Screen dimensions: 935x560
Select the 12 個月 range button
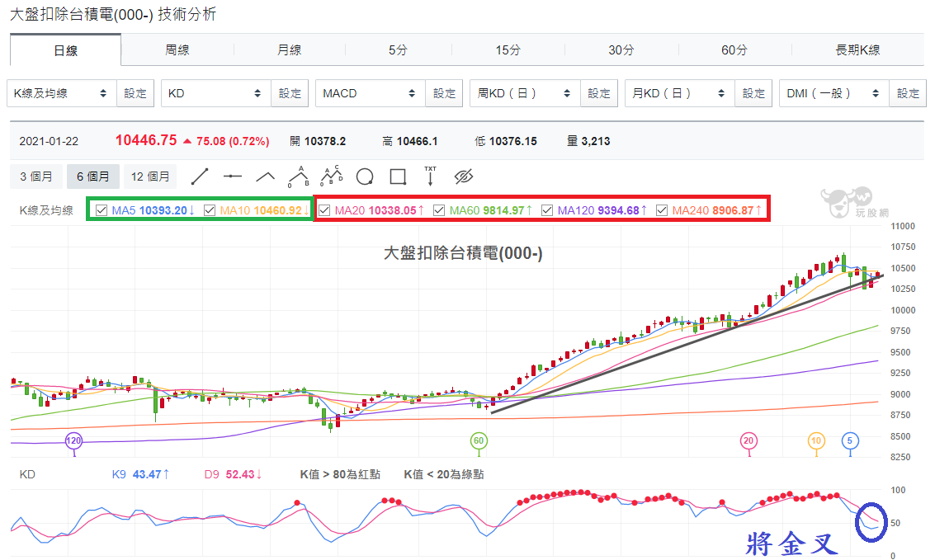tap(150, 176)
